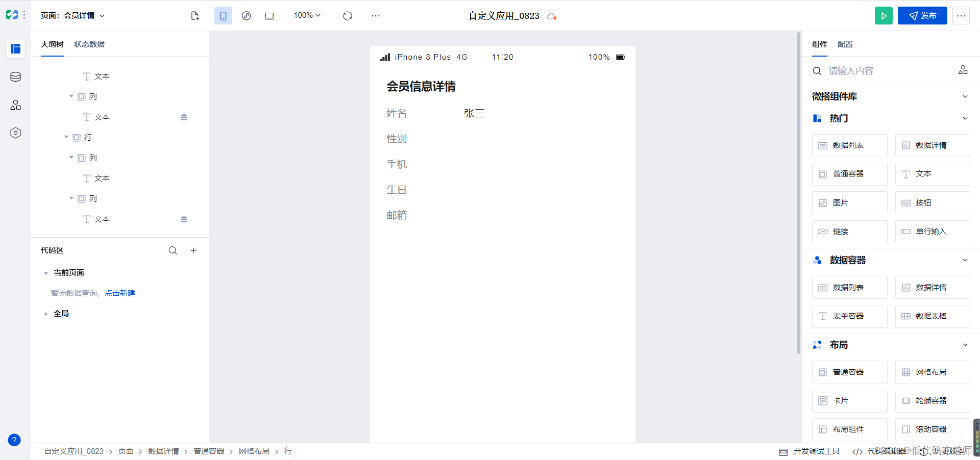The image size is (980, 460).
Task: Click the component library manage icon beside search
Action: tap(963, 70)
